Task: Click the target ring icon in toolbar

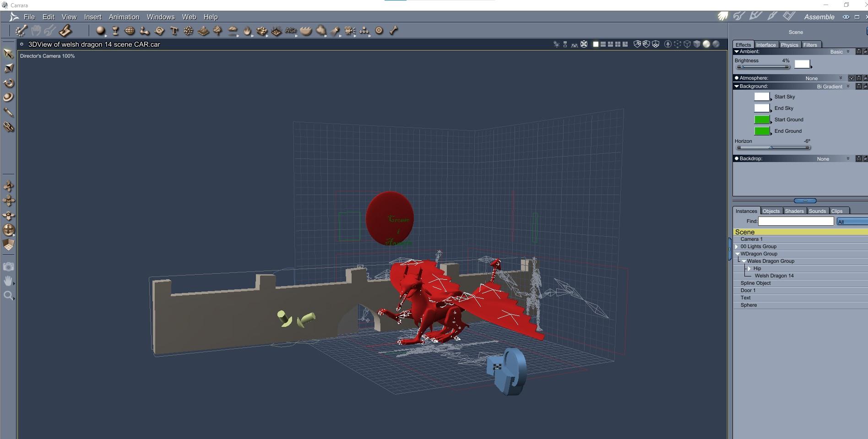Action: coord(379,31)
